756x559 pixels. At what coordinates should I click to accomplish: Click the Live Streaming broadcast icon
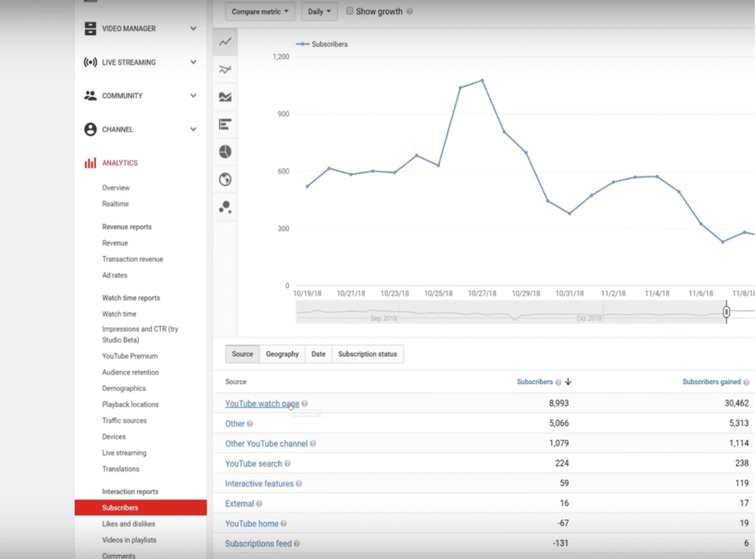90,62
